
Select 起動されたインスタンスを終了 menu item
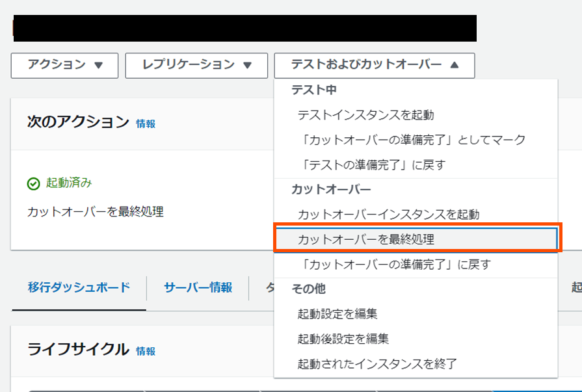point(416,364)
